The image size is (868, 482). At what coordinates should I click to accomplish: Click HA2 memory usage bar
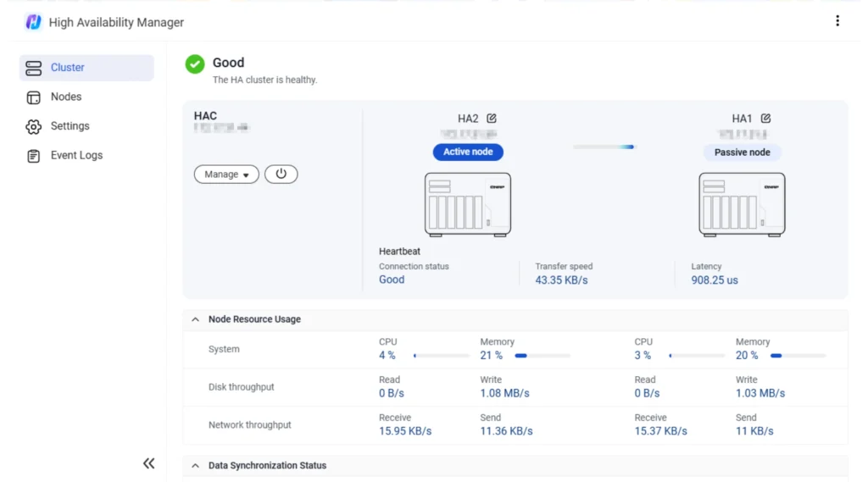pos(542,356)
